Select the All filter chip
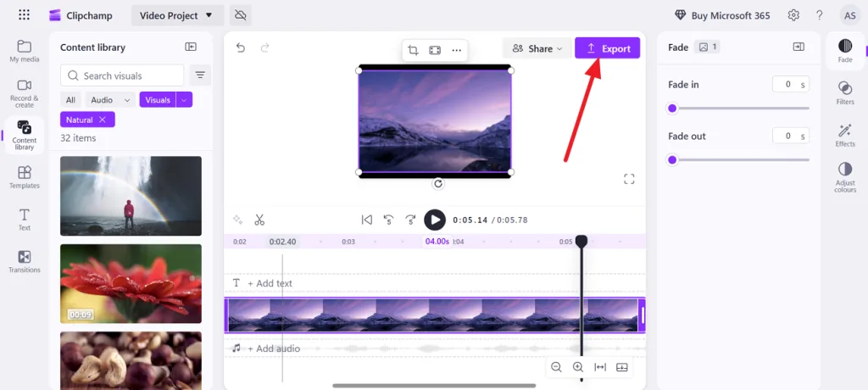The image size is (868, 390). pyautogui.click(x=70, y=100)
